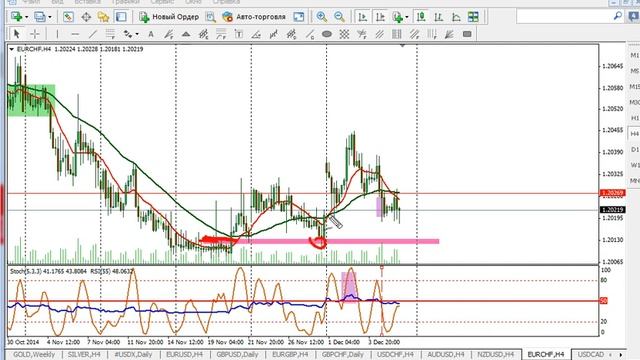Expand the indicators list dropdown arrow

tap(407, 17)
